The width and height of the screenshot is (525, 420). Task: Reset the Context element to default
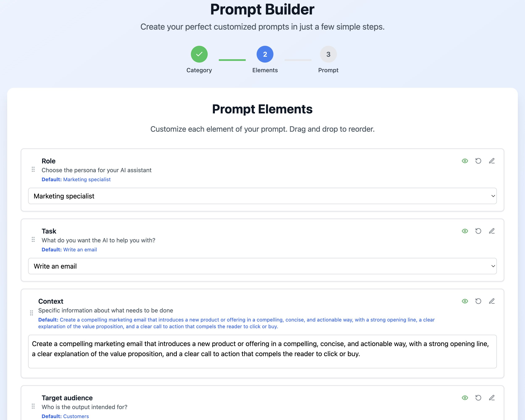478,301
